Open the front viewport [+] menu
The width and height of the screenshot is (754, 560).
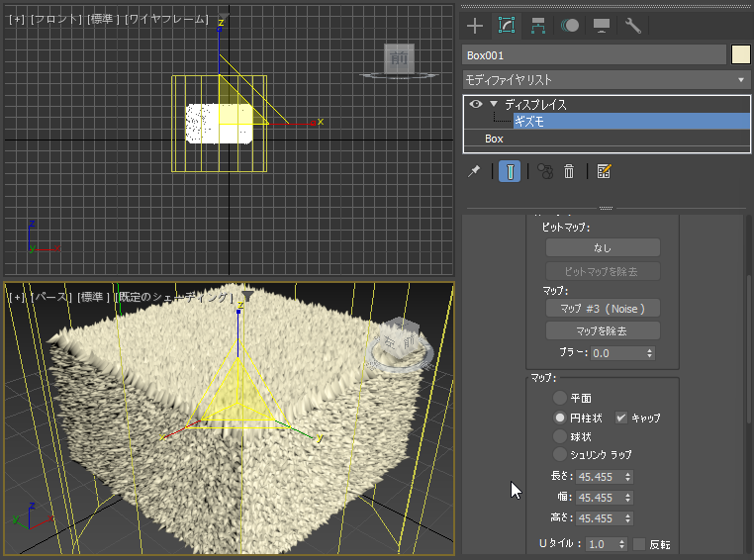(x=16, y=19)
